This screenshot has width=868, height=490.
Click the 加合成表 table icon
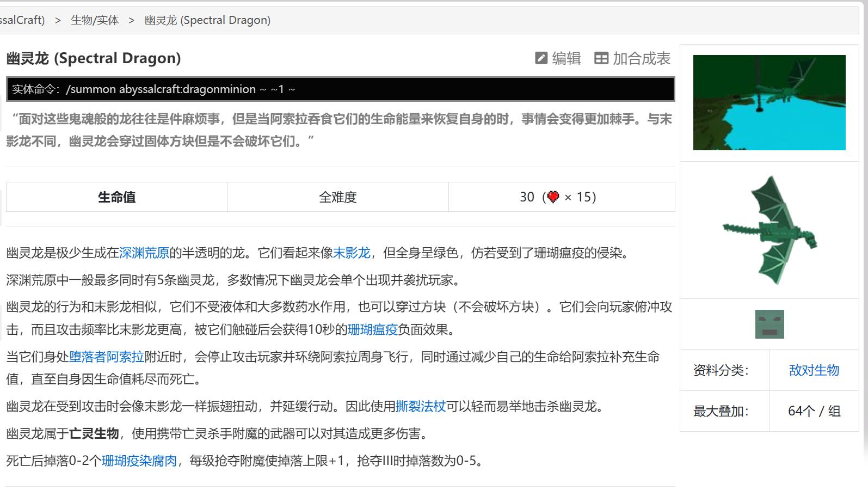pyautogui.click(x=601, y=58)
